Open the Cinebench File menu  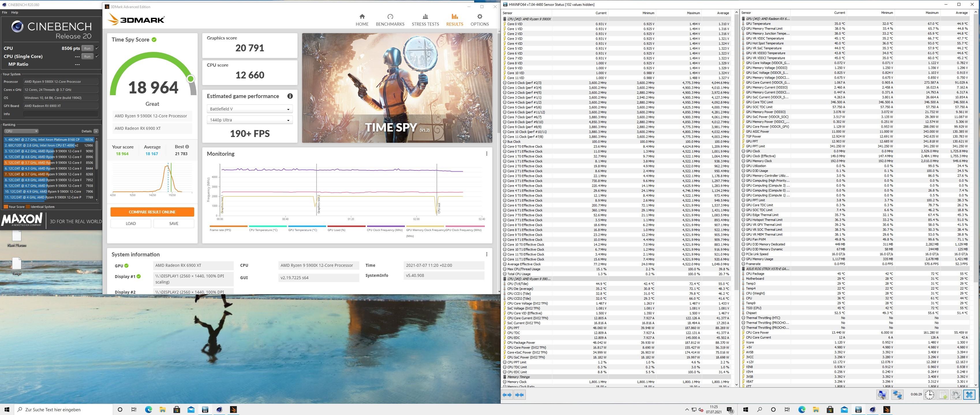tap(5, 12)
